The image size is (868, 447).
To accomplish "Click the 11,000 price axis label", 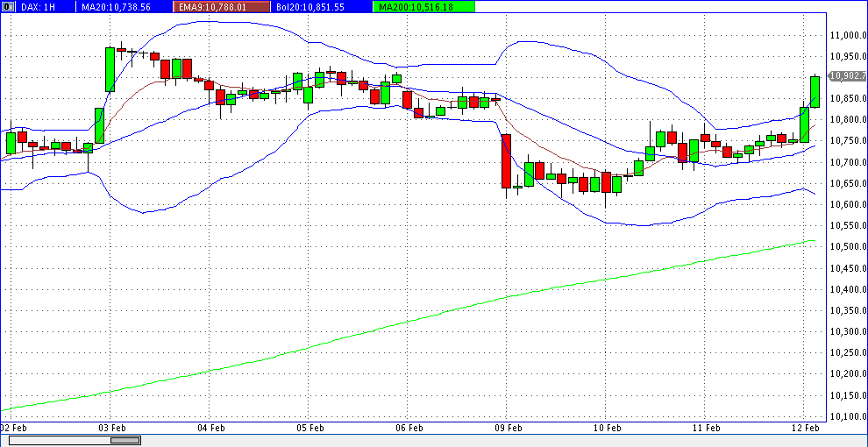I will pyautogui.click(x=847, y=35).
